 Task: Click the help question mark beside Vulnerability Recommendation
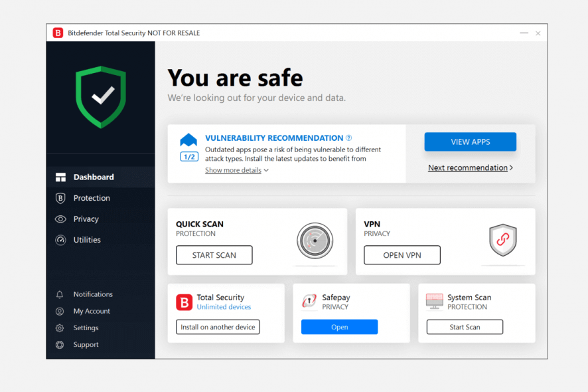tap(348, 138)
